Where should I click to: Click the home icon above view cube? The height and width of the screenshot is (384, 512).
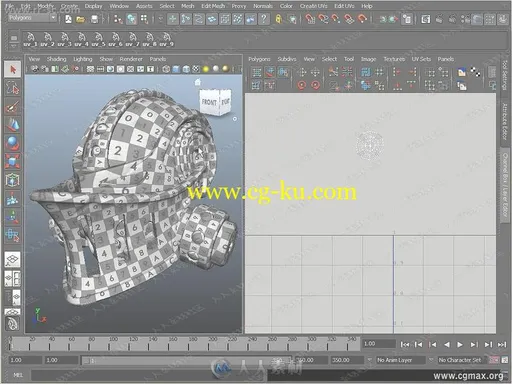tap(198, 82)
